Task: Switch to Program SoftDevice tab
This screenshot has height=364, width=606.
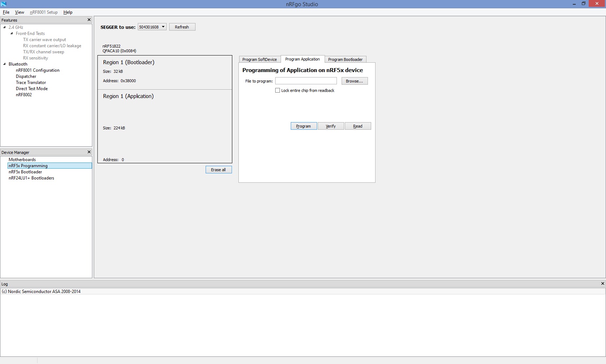Action: coord(259,59)
